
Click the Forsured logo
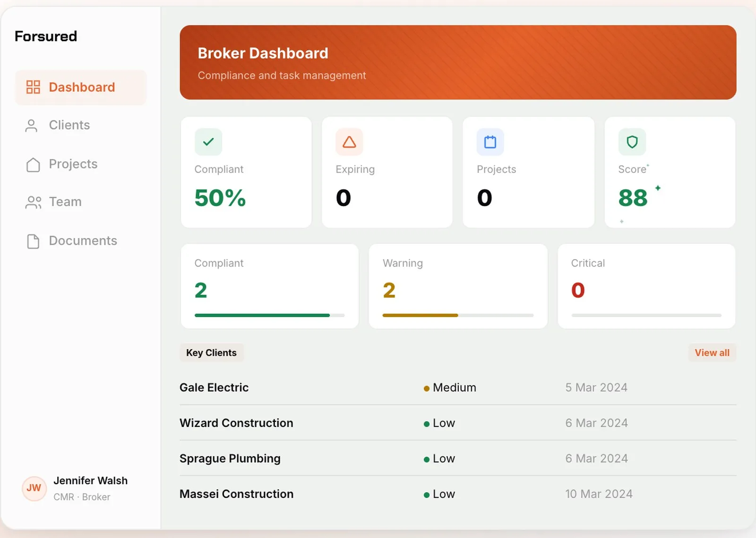pyautogui.click(x=46, y=36)
